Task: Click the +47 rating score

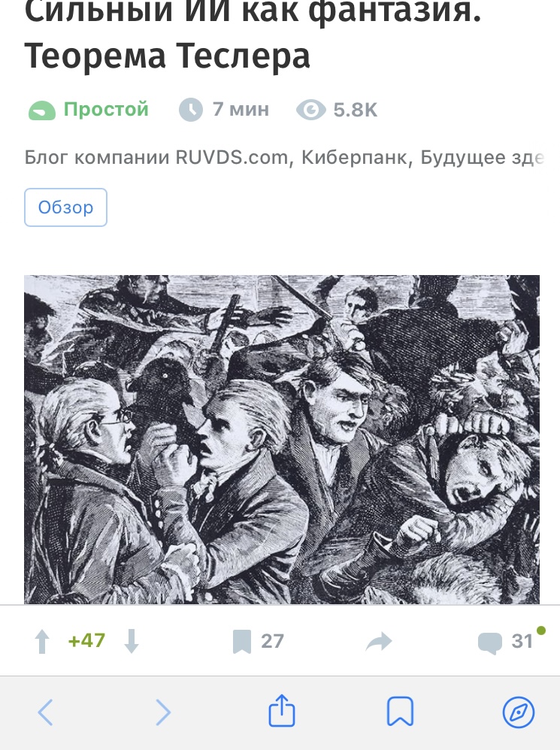Action: pyautogui.click(x=86, y=641)
